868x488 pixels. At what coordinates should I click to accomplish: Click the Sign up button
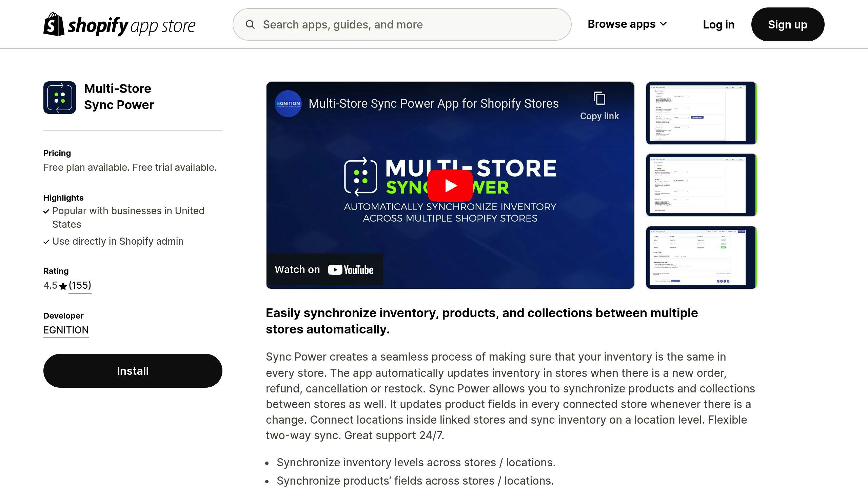tap(788, 24)
